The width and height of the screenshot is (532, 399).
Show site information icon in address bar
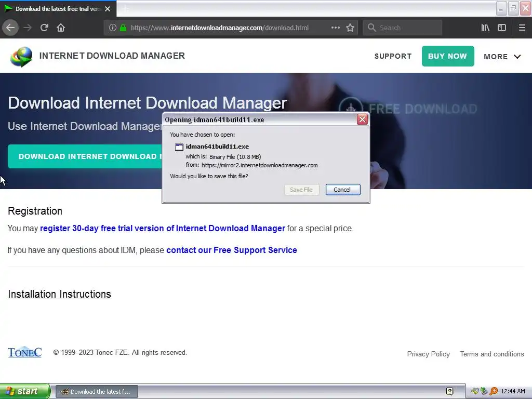tap(113, 28)
